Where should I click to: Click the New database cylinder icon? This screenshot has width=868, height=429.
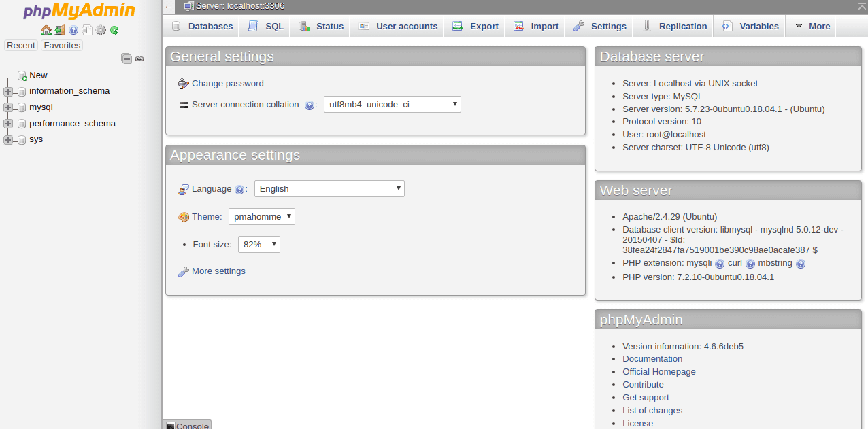[22, 75]
